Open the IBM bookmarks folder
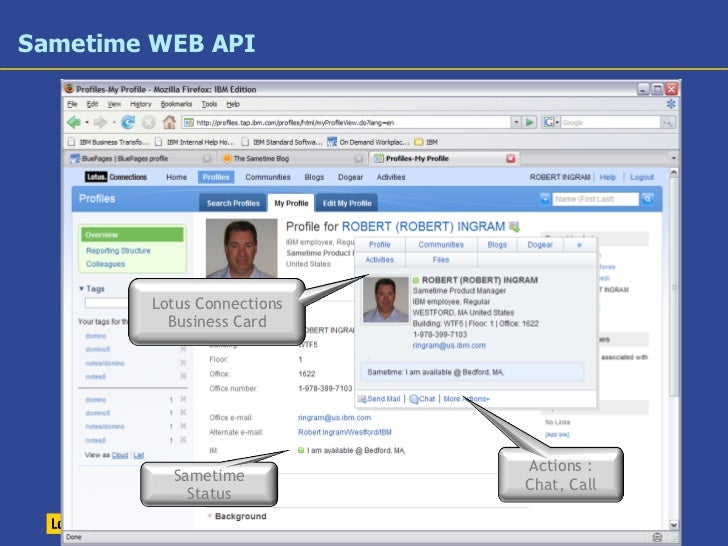 tap(426, 142)
